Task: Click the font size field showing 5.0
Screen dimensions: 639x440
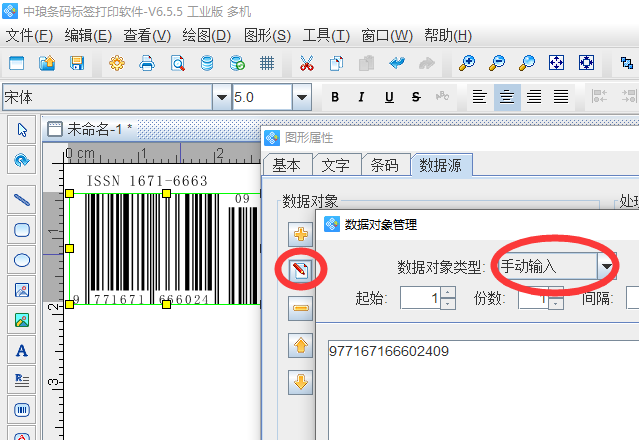Action: [262, 97]
